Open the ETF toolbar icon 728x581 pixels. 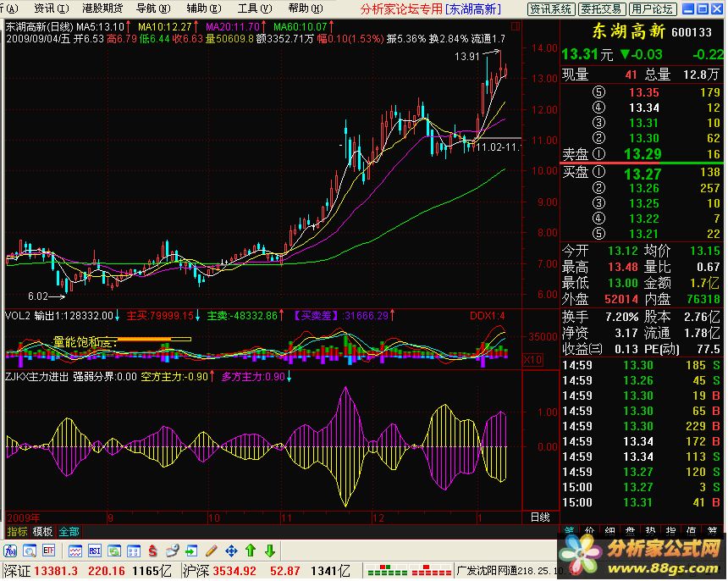pyautogui.click(x=48, y=551)
